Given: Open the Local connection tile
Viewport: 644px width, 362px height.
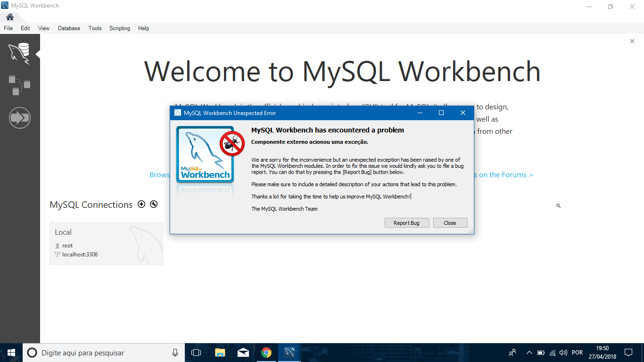Looking at the screenshot, I should click(106, 243).
